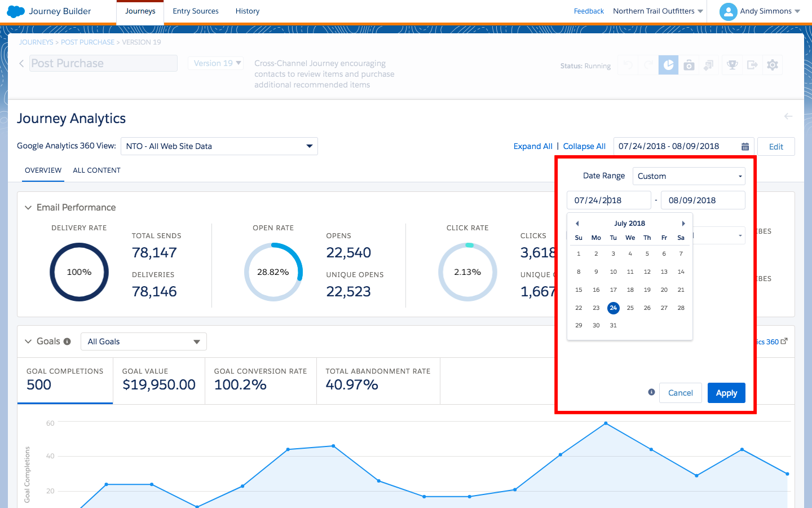
Task: Click the Unique Opens value 22,523
Action: click(348, 292)
